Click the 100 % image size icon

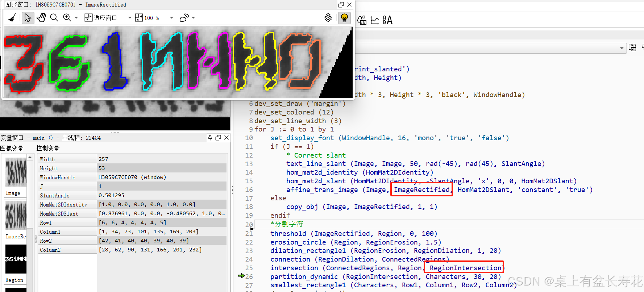pos(139,18)
